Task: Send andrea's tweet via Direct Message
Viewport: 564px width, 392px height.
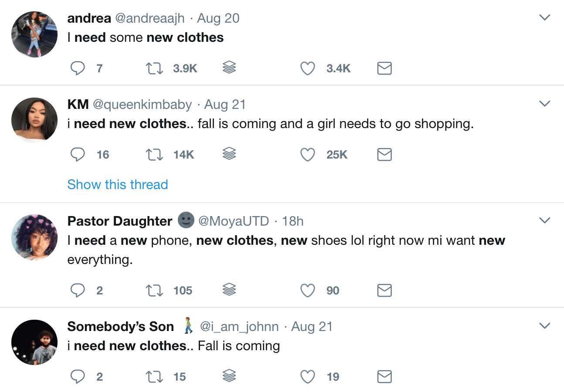Action: [384, 68]
